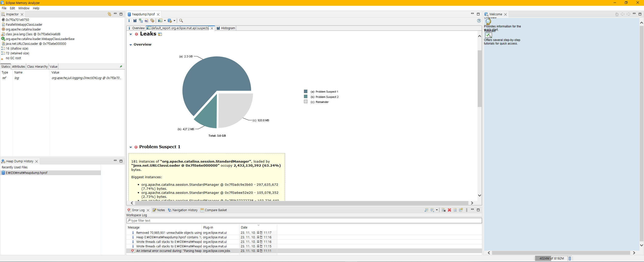Close the heapdump.hprof editor tab
Image resolution: width=644 pixels, height=262 pixels.
coord(158,14)
